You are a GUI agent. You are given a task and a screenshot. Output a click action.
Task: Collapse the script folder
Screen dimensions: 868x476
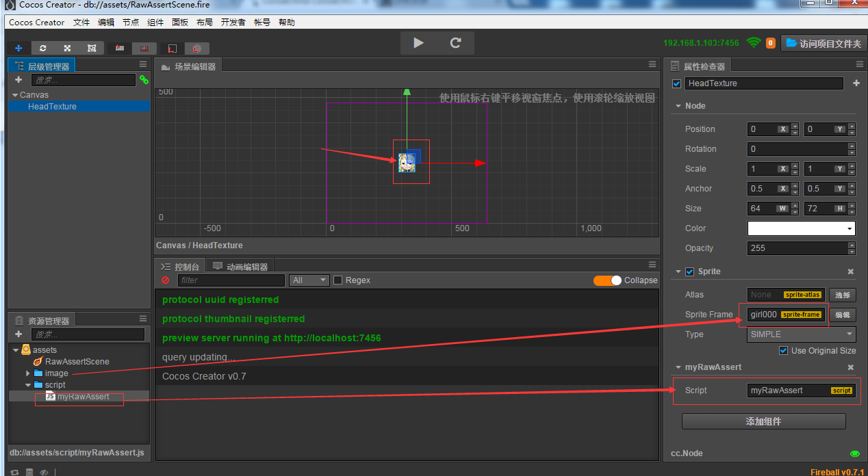point(28,385)
